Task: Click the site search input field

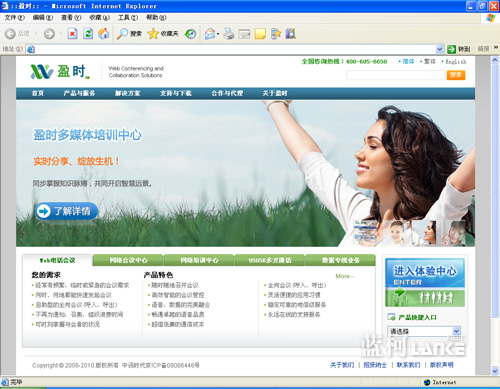Action: click(x=396, y=75)
